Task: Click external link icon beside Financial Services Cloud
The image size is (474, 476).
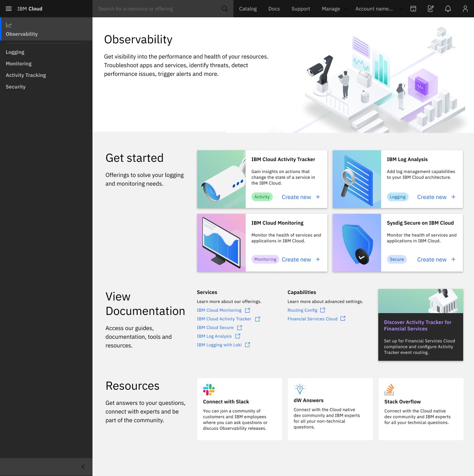Action: [x=343, y=319]
